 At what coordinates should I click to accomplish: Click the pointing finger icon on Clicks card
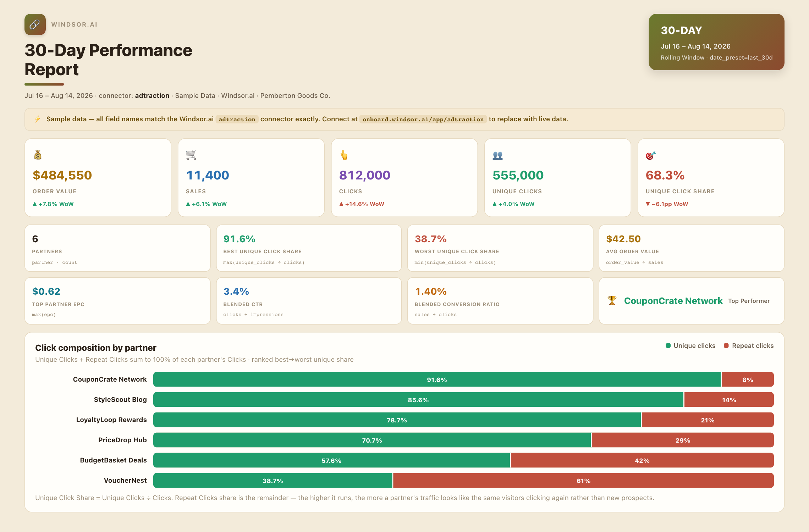click(344, 155)
